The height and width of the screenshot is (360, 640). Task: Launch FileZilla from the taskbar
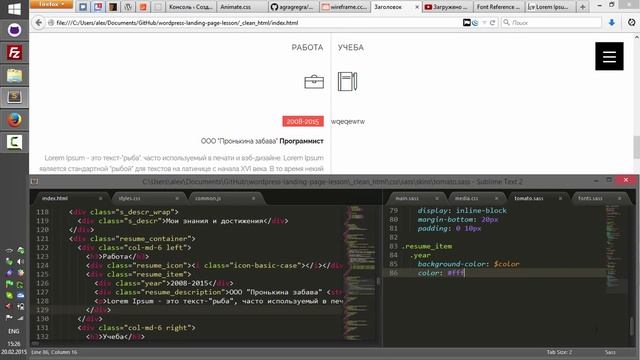pyautogui.click(x=14, y=52)
